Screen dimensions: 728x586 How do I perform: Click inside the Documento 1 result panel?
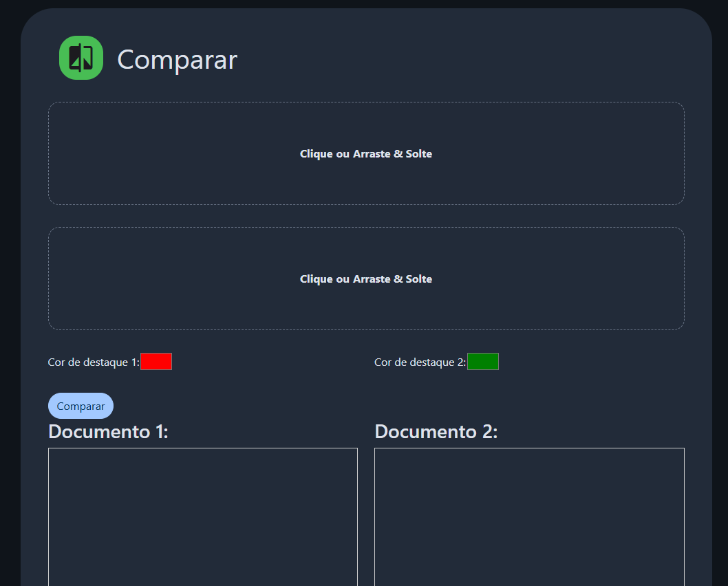coord(203,516)
